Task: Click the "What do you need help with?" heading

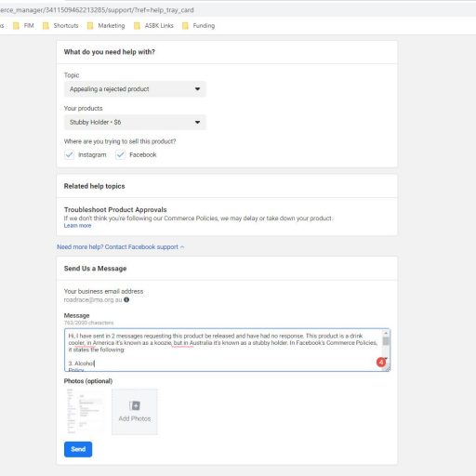Action: click(x=110, y=52)
